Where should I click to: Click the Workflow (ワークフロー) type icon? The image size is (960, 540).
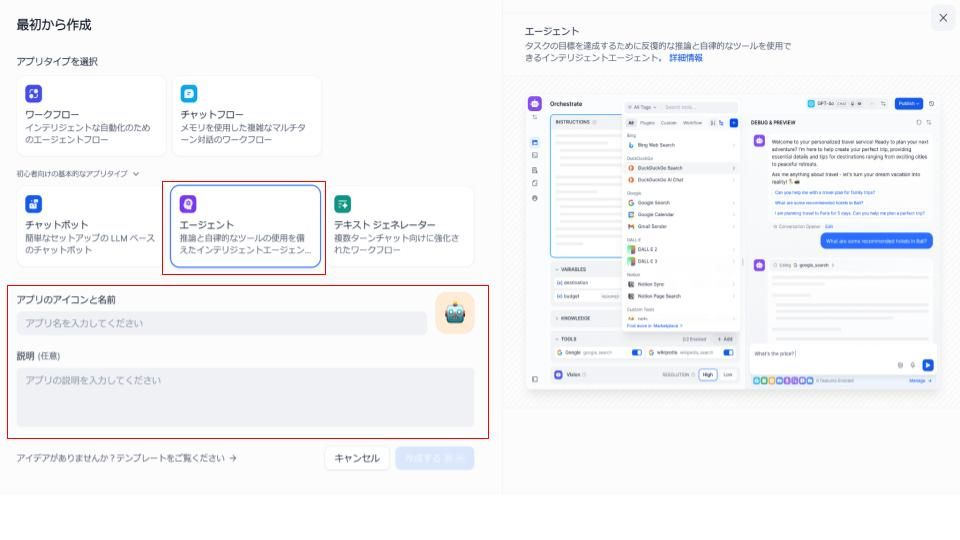pos(34,93)
